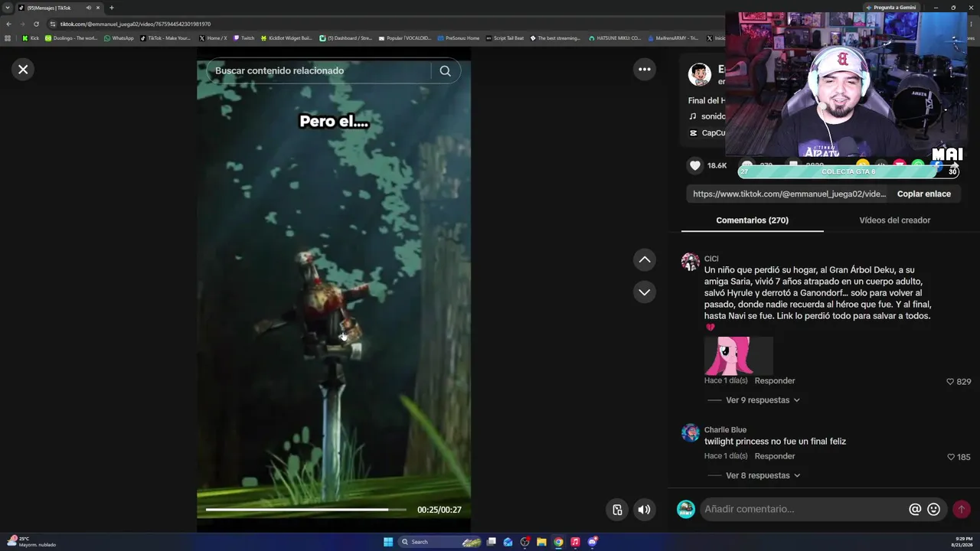Viewport: 980px width, 551px height.
Task: Open the Twitch bookmark
Action: 244,37
